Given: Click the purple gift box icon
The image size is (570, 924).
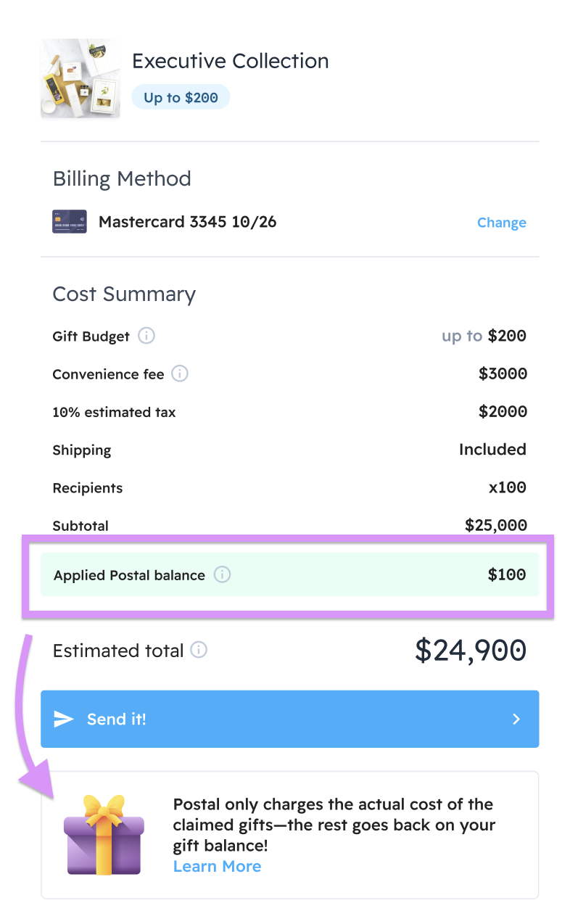Looking at the screenshot, I should [104, 834].
